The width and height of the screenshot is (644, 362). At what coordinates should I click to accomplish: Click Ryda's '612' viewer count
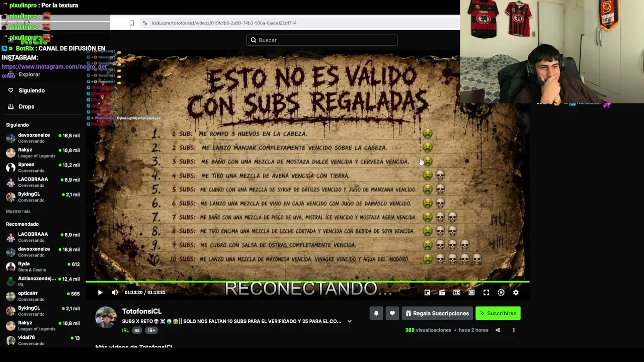coord(73,264)
